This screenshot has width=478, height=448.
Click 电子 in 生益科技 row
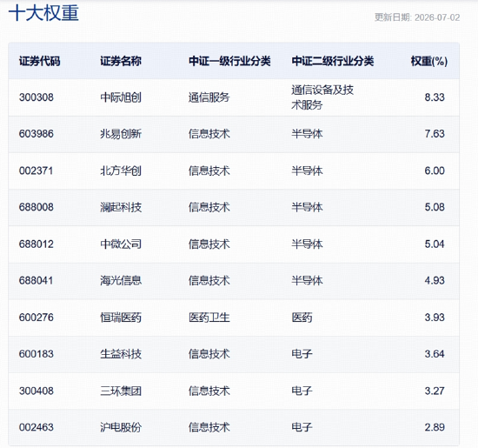coord(302,354)
